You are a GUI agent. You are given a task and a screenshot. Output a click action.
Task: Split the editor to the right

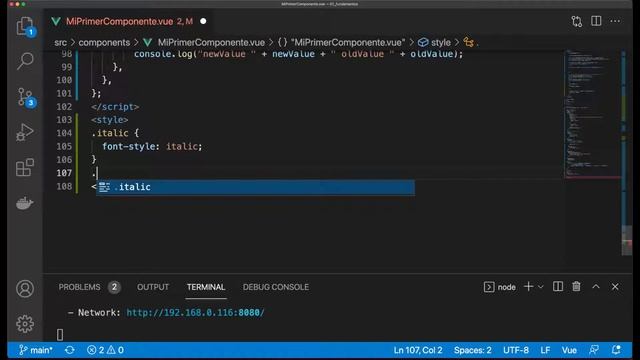click(x=596, y=21)
